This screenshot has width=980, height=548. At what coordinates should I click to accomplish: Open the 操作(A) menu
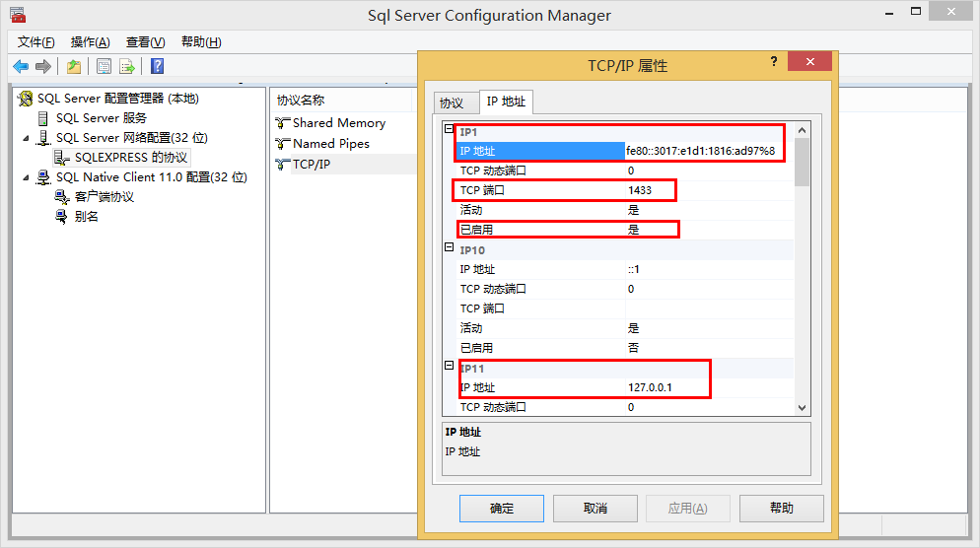click(x=90, y=41)
